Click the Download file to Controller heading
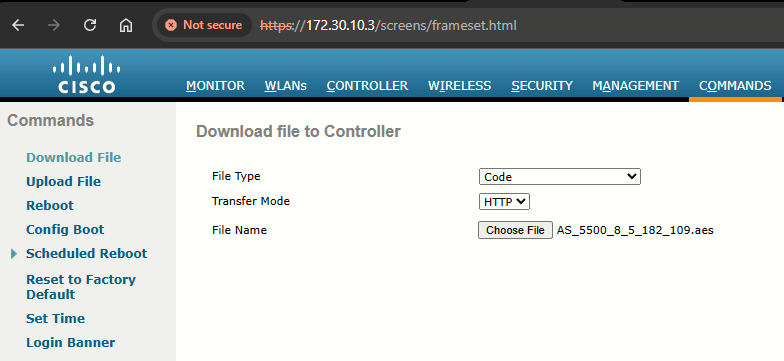784x361 pixels. [298, 132]
